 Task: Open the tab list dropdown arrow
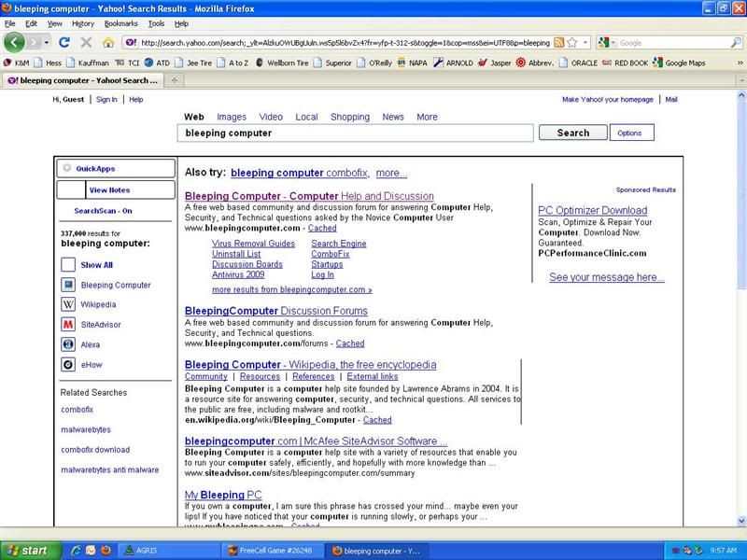coord(741,80)
